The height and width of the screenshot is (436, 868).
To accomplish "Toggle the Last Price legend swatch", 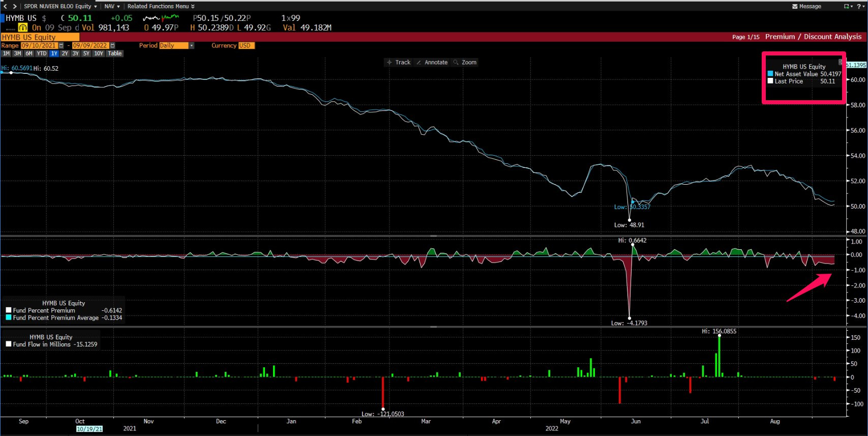I will tap(770, 81).
